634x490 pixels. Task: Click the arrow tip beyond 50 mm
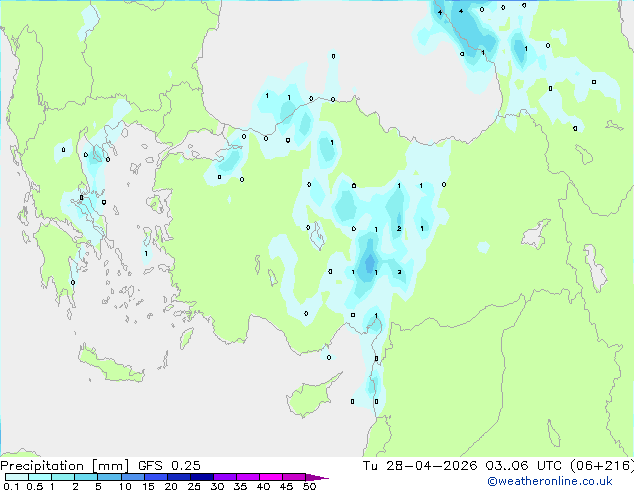tap(317, 477)
